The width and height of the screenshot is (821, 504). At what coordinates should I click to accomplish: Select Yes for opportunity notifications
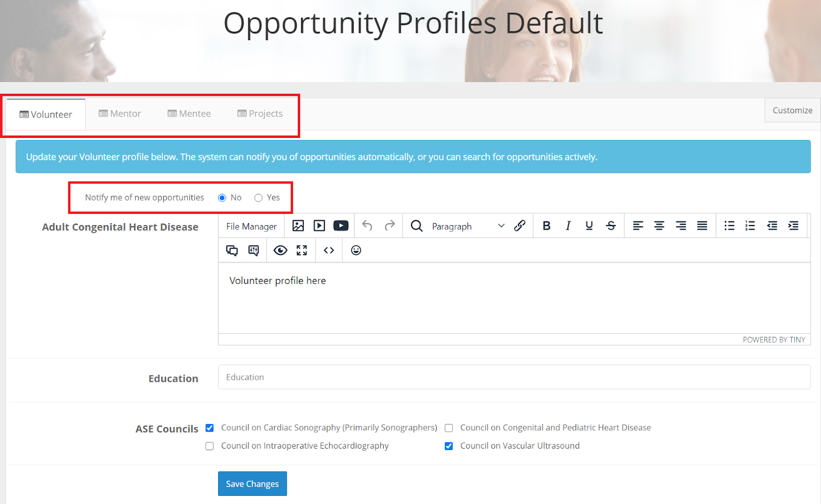[259, 198]
